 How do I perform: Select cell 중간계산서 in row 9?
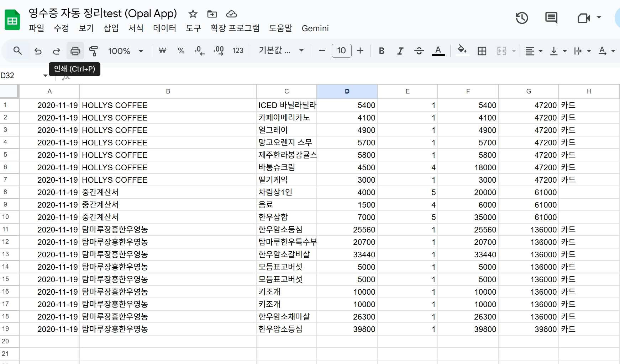tap(168, 205)
